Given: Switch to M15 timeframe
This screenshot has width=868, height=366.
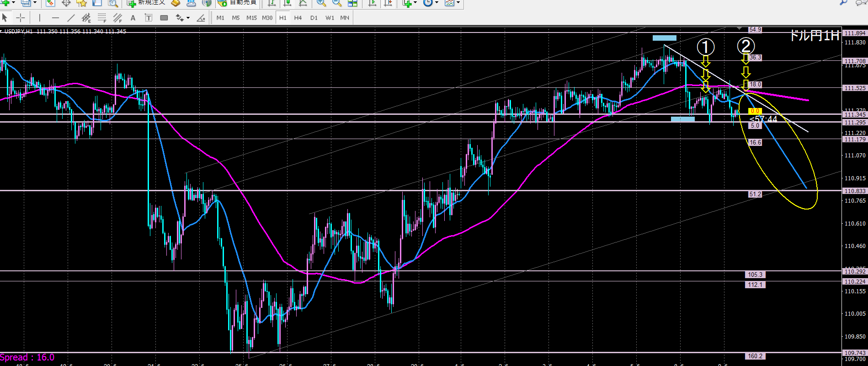Looking at the screenshot, I should 251,18.
